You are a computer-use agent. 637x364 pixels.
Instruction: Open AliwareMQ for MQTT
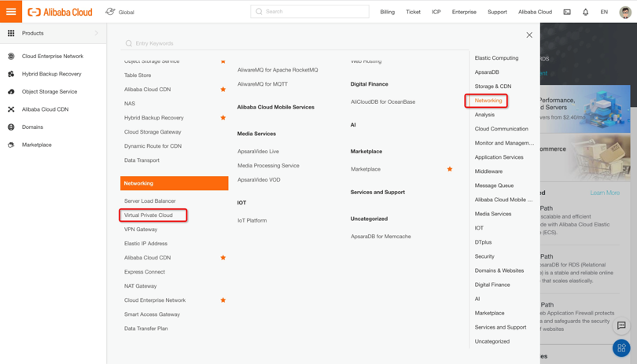tap(263, 84)
